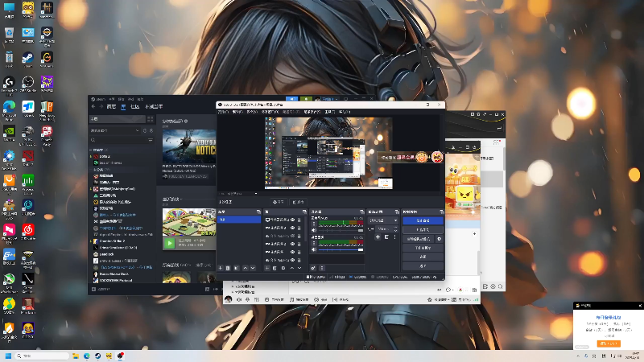This screenshot has width=644, height=362.
Task: Open advanced audio properties in Audio Mixer
Action: tap(313, 268)
